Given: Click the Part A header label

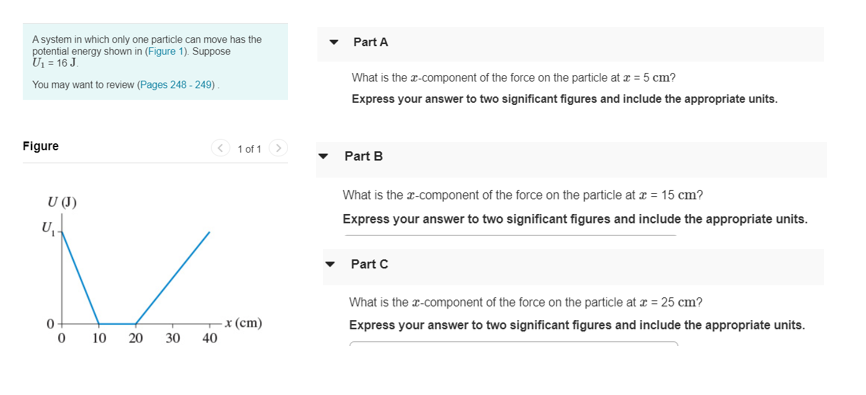Looking at the screenshot, I should pos(371,42).
